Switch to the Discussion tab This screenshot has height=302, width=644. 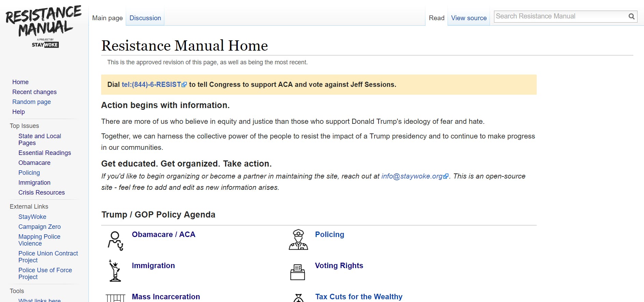tap(145, 18)
